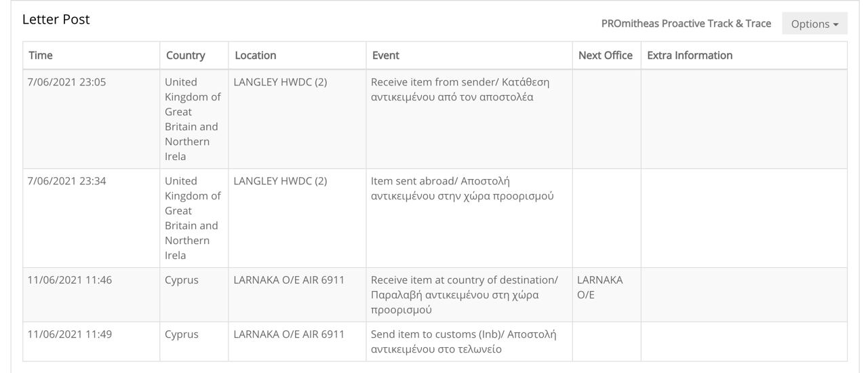Screen dimensions: 868x373
Task: Select the 11/06/2021 11:46 time cell
Action: tap(69, 280)
